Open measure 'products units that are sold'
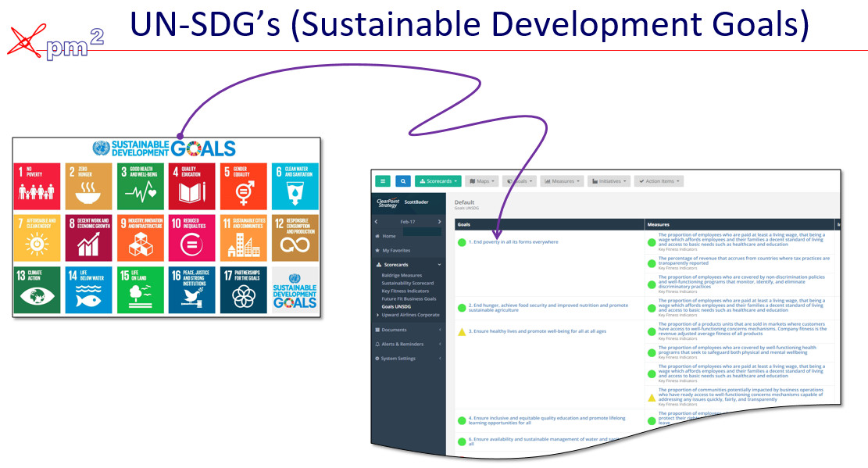868x468 pixels. [x=743, y=329]
